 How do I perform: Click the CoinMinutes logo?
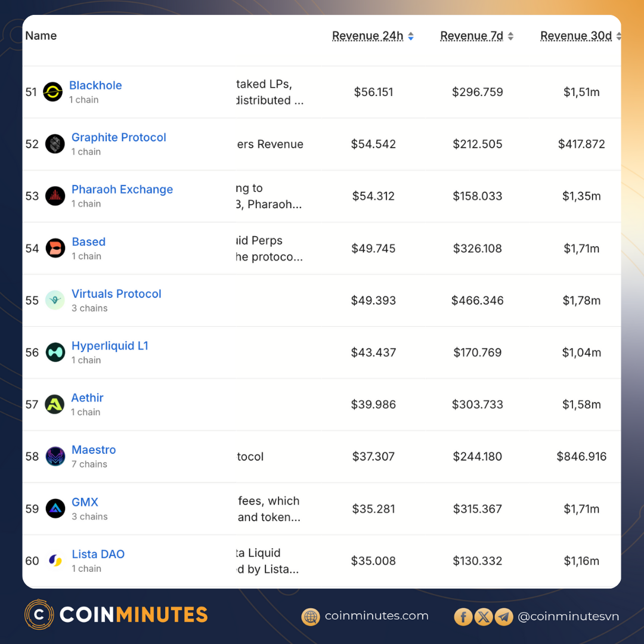pos(116,614)
